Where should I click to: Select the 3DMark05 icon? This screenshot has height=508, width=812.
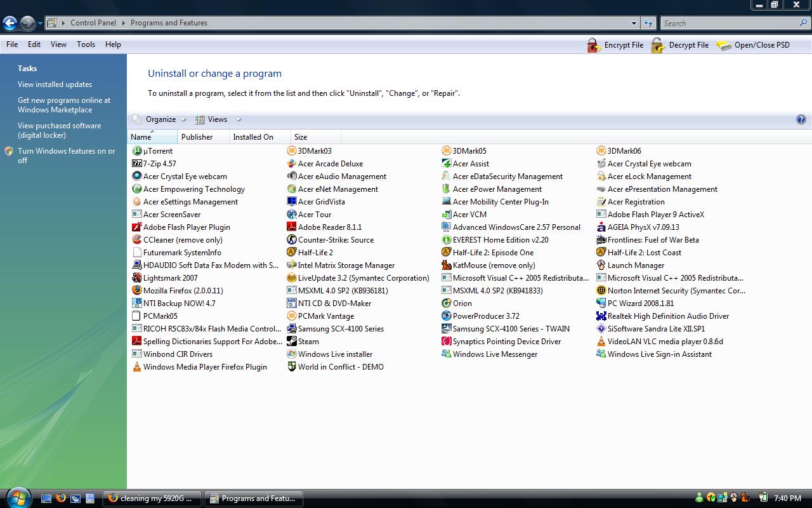pos(446,151)
